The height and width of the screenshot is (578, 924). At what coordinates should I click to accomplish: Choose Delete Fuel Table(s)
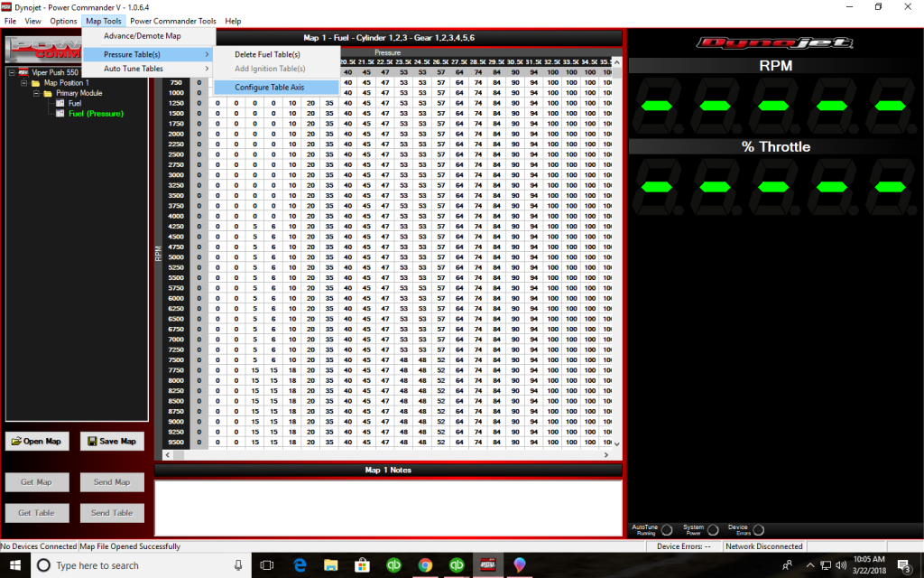click(267, 54)
